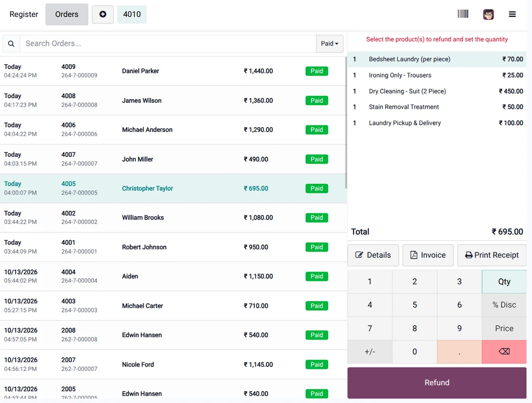Viewport: 532px width, 403px height.
Task: Select Stain Removal Treatment line
Action: 437,107
